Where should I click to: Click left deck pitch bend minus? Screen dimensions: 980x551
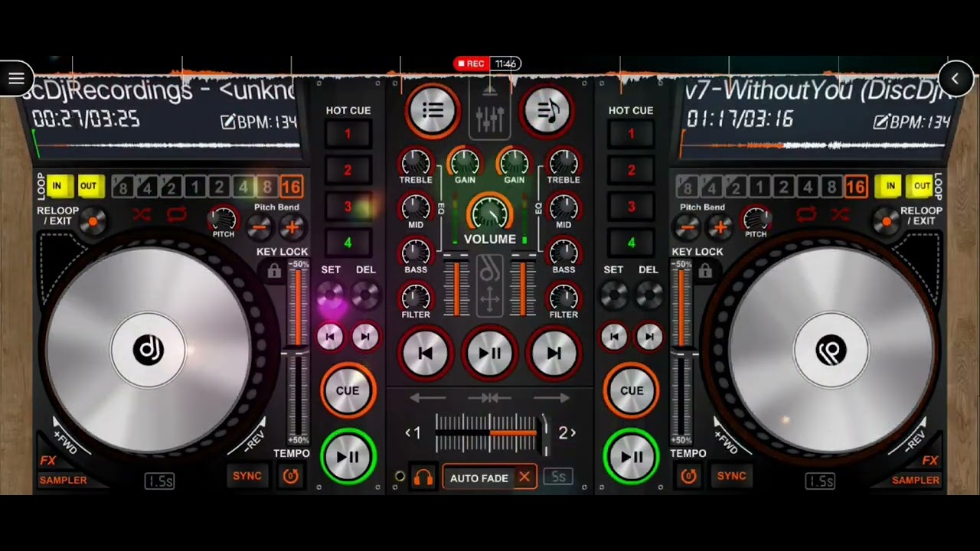click(260, 227)
